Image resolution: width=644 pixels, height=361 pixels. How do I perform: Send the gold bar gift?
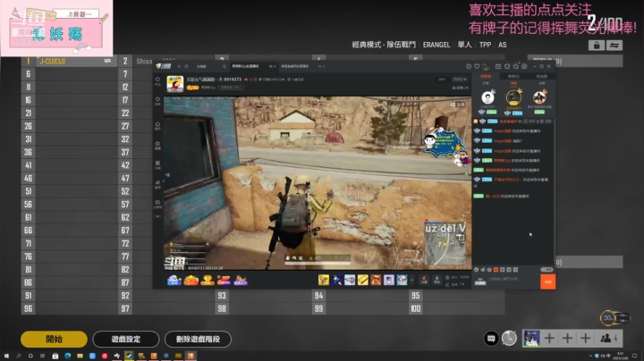click(362, 280)
